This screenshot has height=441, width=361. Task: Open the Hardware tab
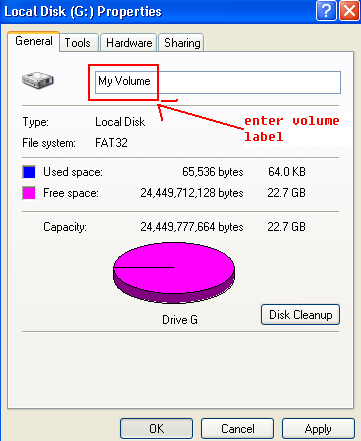pyautogui.click(x=129, y=43)
